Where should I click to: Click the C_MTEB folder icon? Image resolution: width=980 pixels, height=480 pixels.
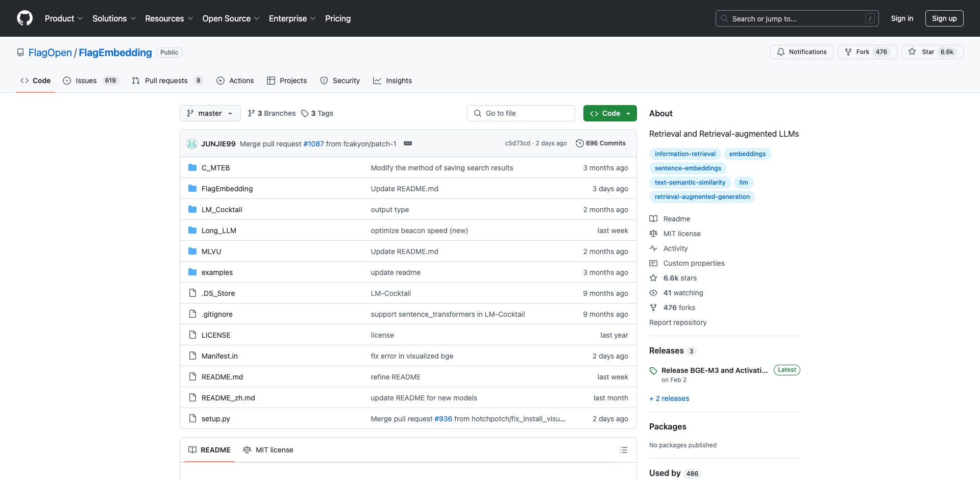click(x=192, y=167)
